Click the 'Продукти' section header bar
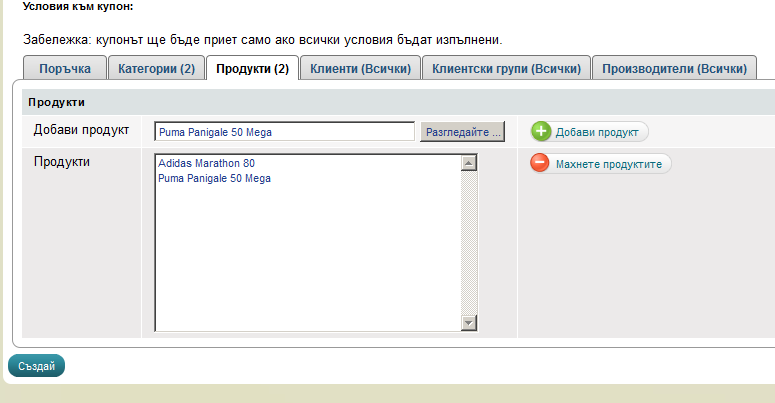 pos(397,102)
